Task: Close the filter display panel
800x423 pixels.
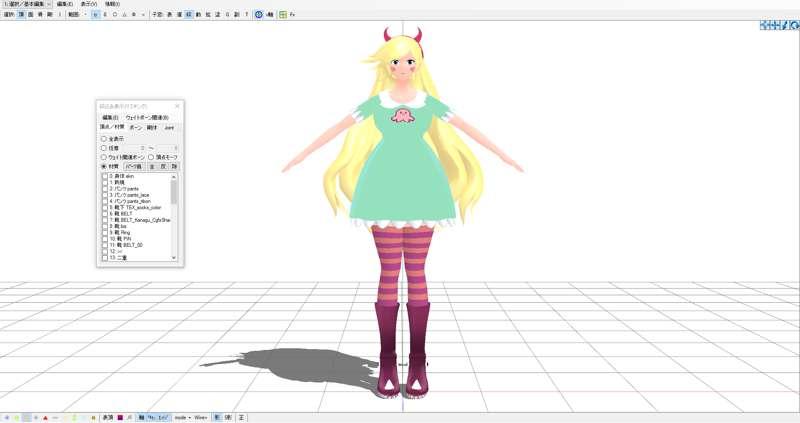Action: click(x=177, y=106)
